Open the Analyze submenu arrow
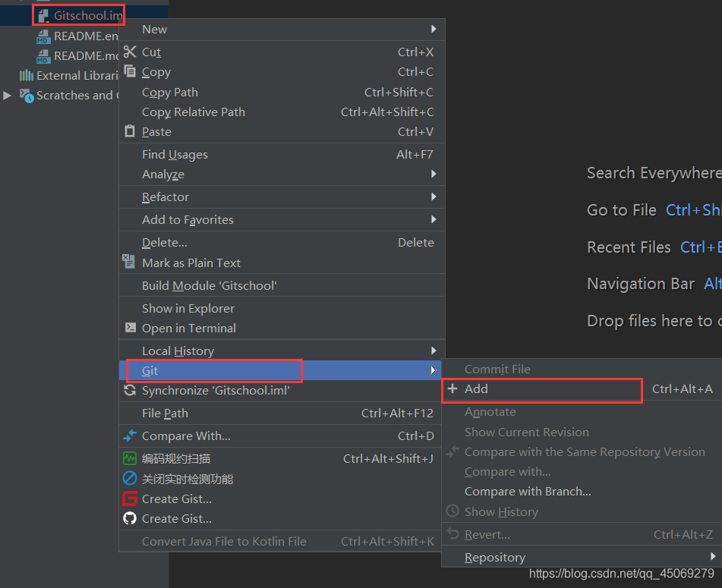This screenshot has width=722, height=588. 434,174
